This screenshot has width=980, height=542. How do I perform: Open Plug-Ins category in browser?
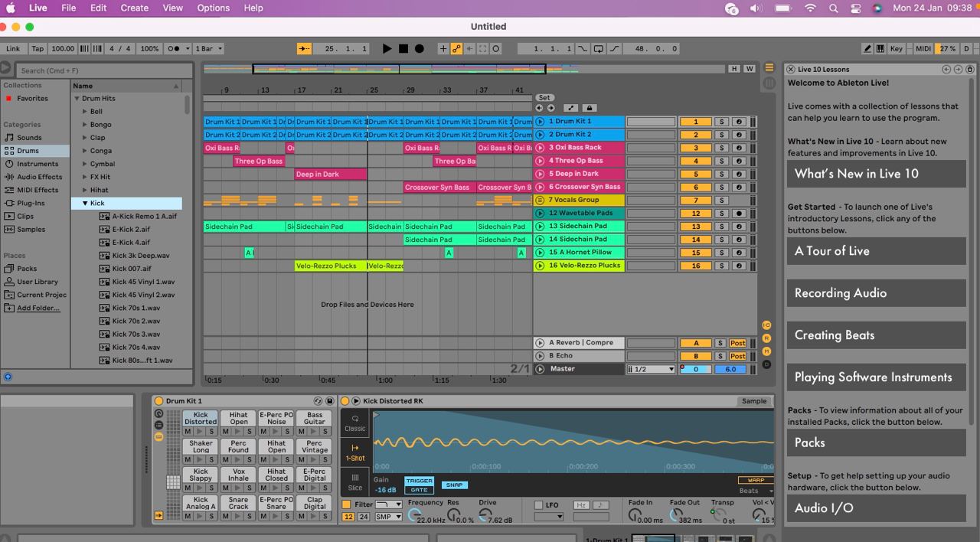point(31,203)
